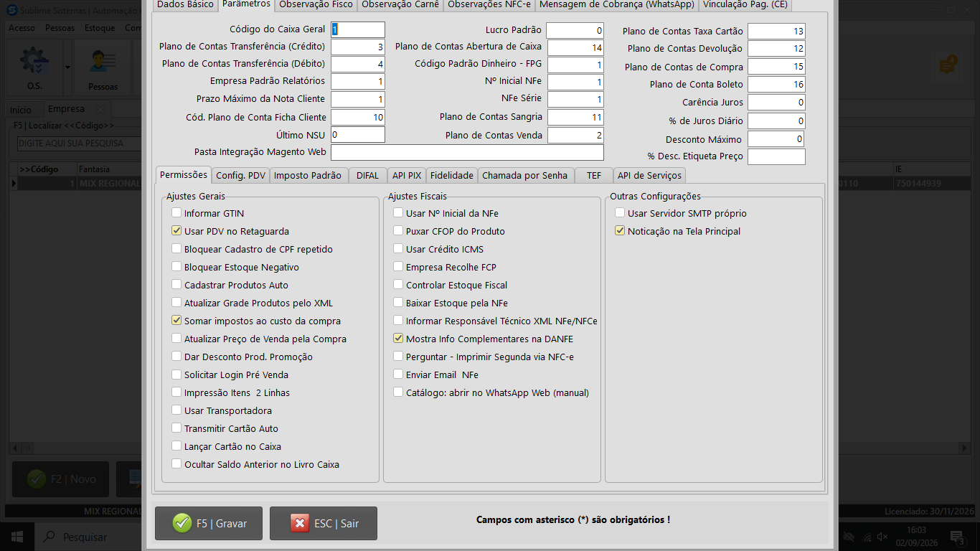Enable the Informar GTIN checkbox
The image size is (980, 551).
(176, 213)
